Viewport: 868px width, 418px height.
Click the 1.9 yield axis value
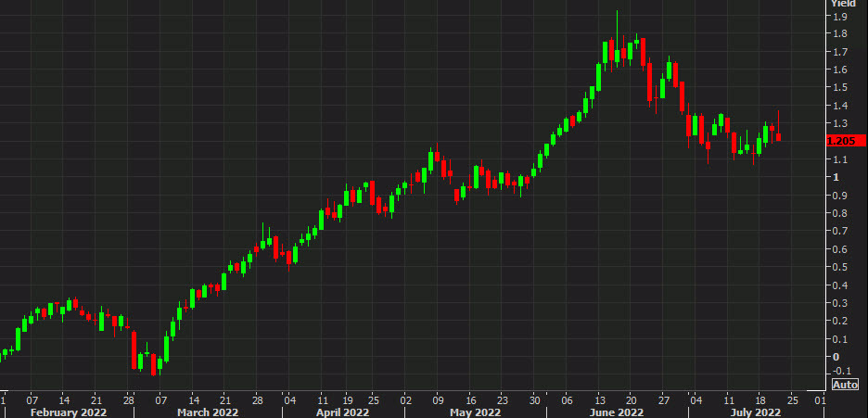[x=840, y=17]
